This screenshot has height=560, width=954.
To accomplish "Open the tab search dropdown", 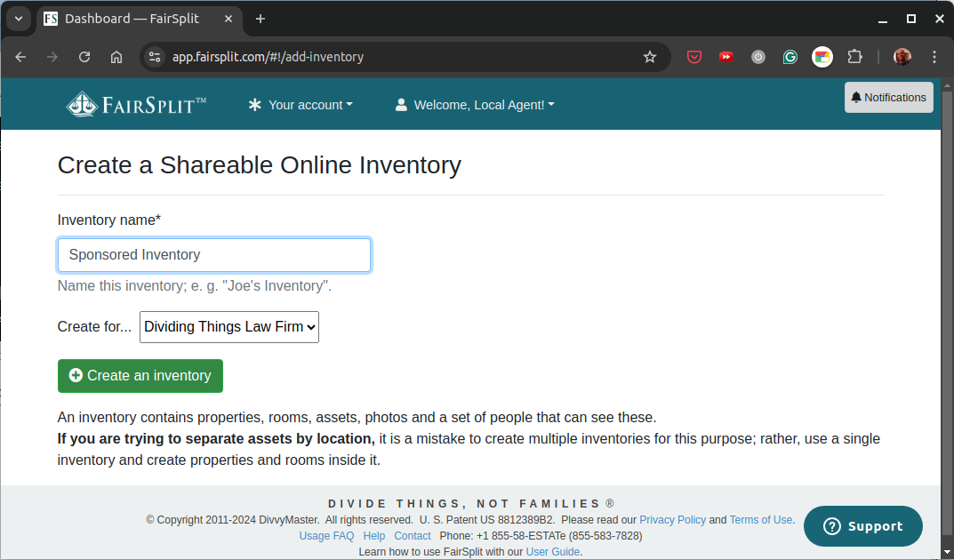I will 19,19.
